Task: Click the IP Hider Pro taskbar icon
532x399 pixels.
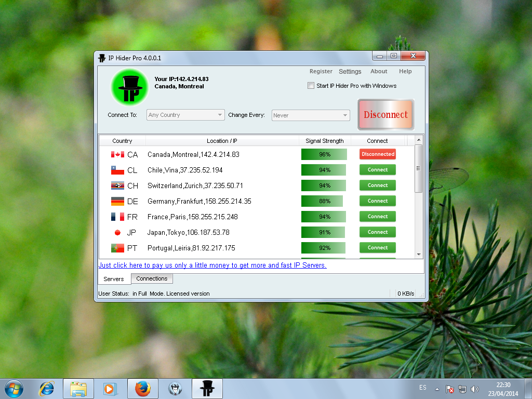Action: (207, 389)
